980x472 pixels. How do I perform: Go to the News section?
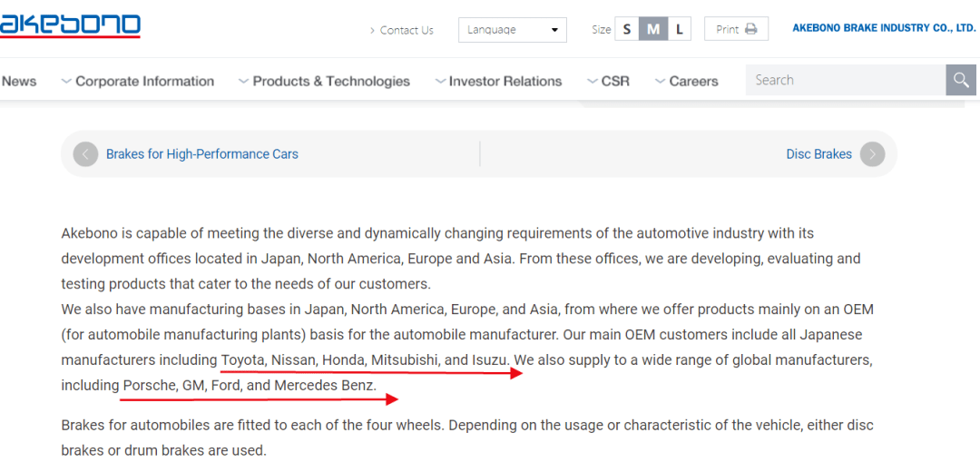pyautogui.click(x=19, y=81)
